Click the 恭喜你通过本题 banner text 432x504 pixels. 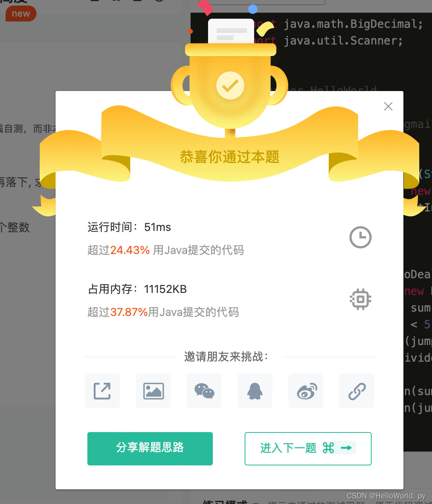click(229, 157)
